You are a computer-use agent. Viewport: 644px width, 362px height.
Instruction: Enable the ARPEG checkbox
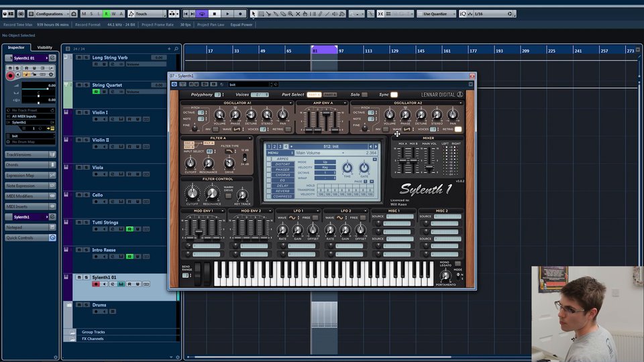click(269, 159)
